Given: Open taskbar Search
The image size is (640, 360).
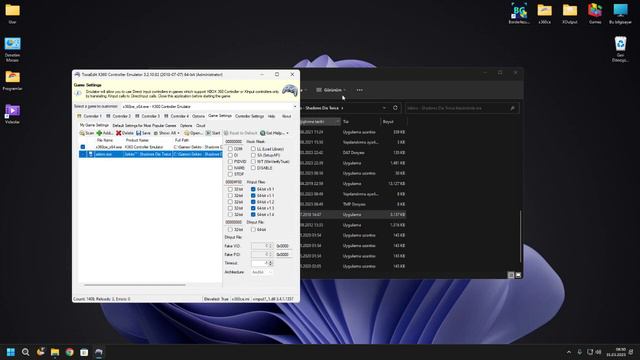Looking at the screenshot, I should click(25, 352).
